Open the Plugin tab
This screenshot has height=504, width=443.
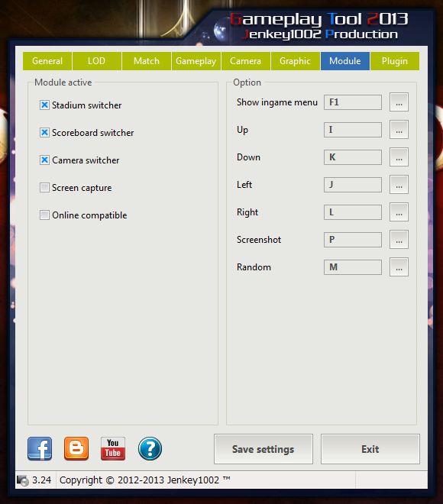(x=395, y=61)
